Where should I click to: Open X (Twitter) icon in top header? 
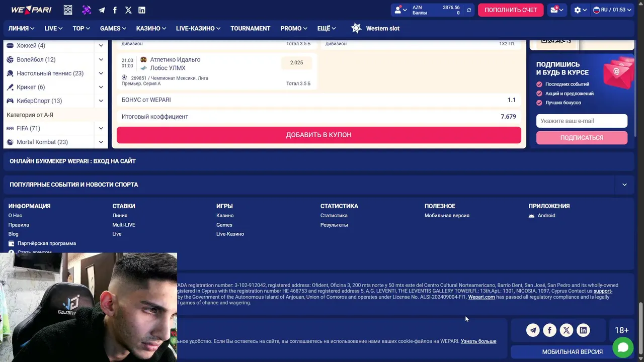point(128,10)
